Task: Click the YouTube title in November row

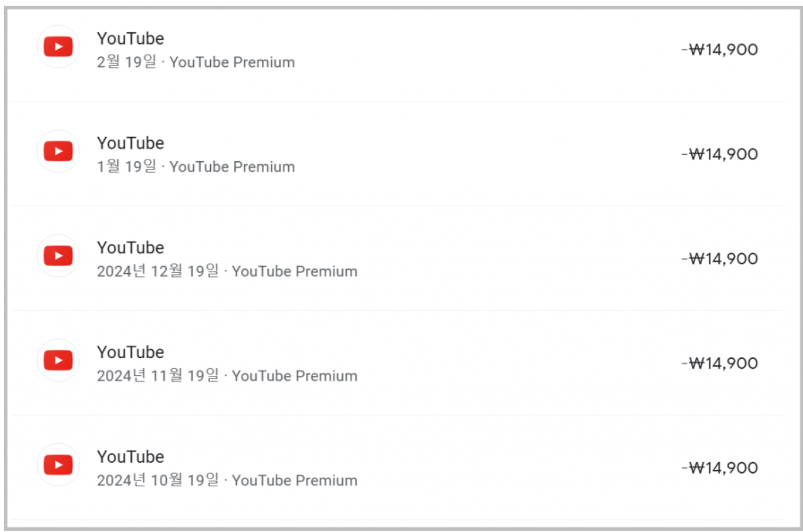Action: pyautogui.click(x=130, y=352)
